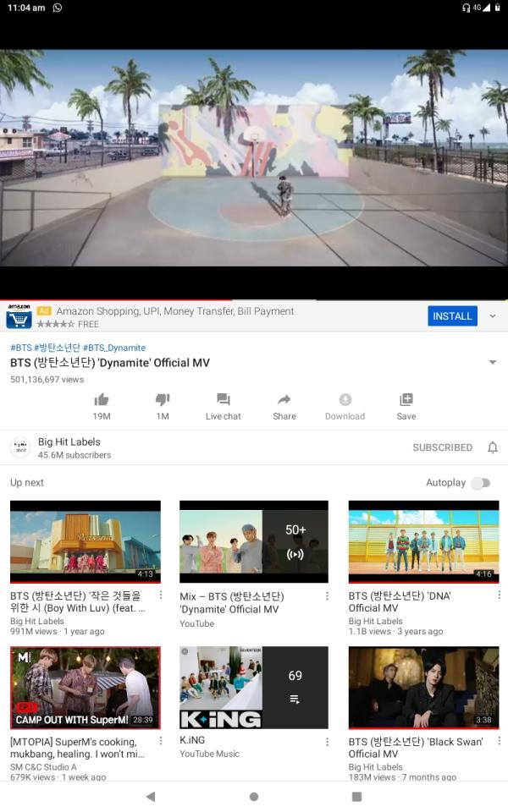Tap the Android back navigation button

[151, 797]
